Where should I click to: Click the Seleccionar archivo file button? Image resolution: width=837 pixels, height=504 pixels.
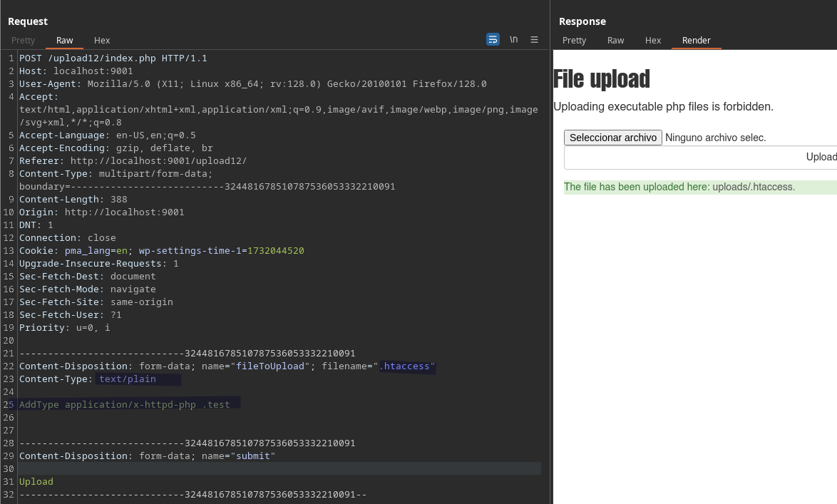[613, 138]
